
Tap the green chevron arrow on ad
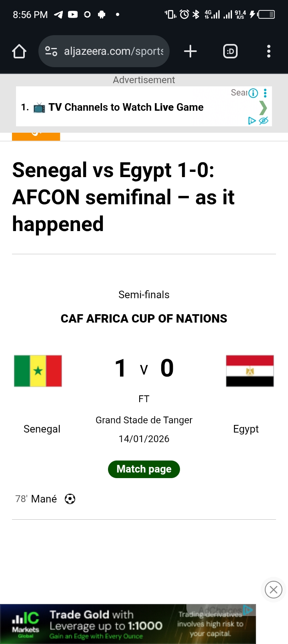[x=263, y=108]
